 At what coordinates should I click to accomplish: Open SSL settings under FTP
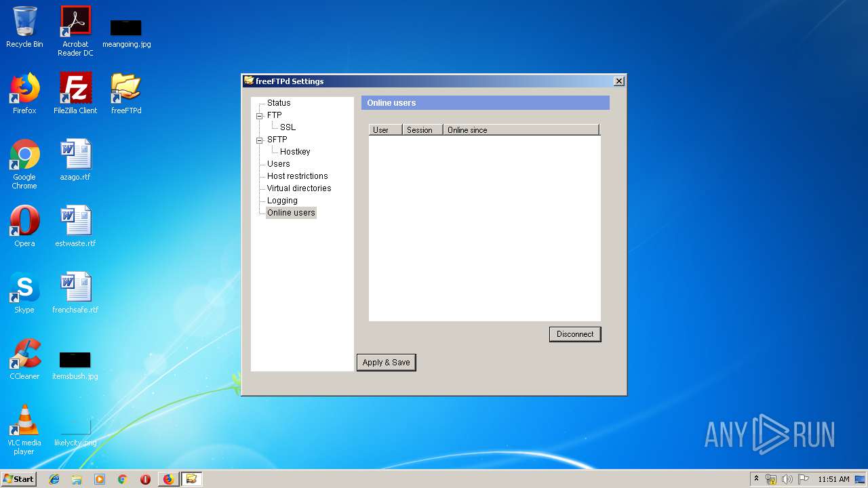click(288, 127)
